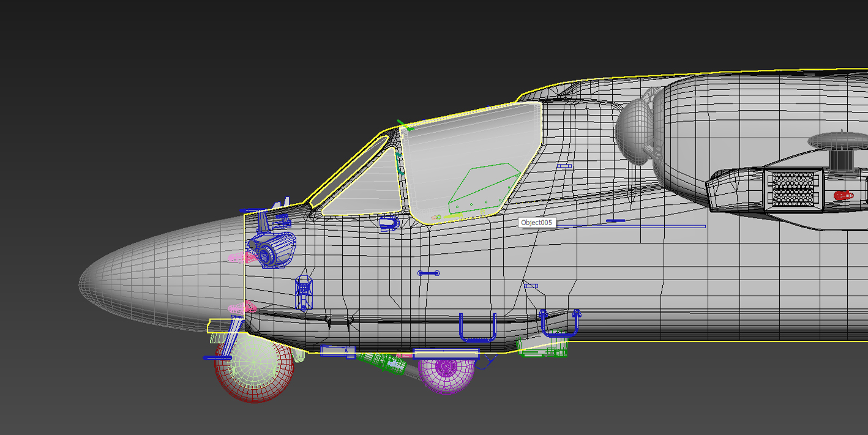Select the small red object near the exhaust

point(844,196)
